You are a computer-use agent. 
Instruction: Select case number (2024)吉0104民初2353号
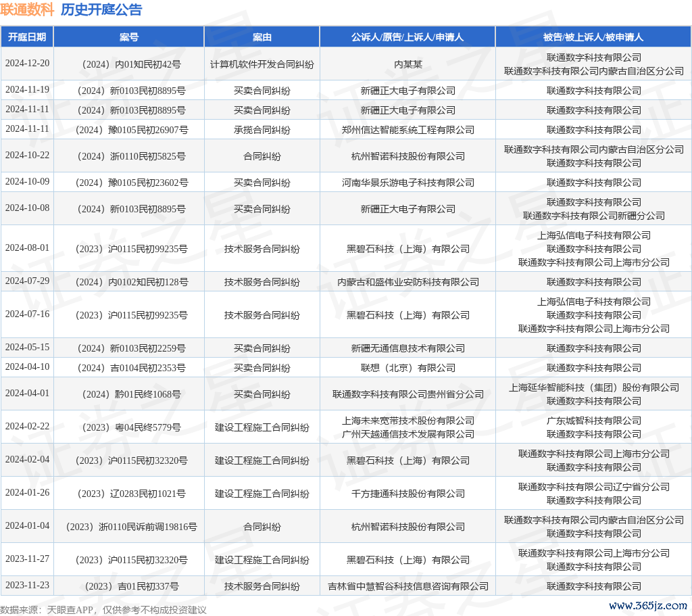click(132, 368)
